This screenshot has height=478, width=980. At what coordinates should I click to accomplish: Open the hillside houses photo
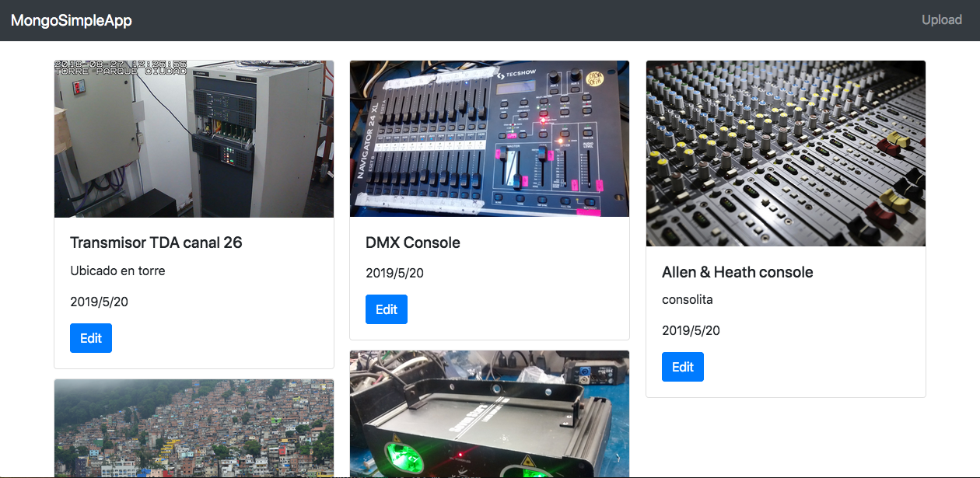(x=194, y=429)
